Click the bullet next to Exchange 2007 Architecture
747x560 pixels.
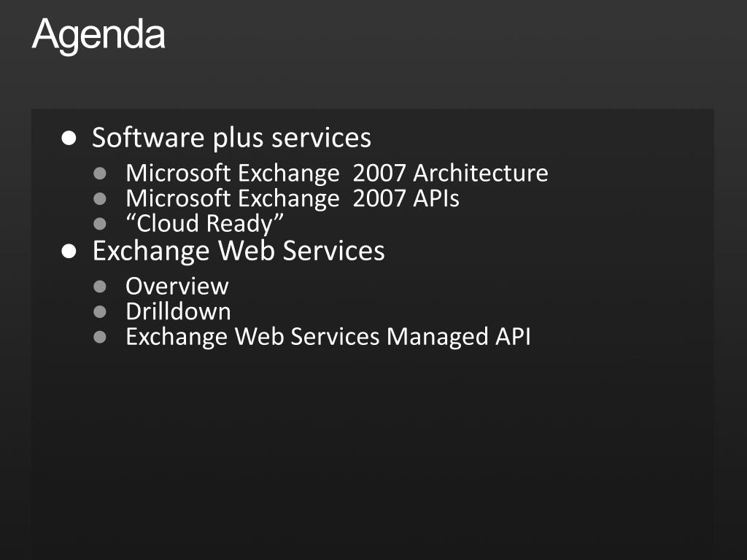point(100,174)
